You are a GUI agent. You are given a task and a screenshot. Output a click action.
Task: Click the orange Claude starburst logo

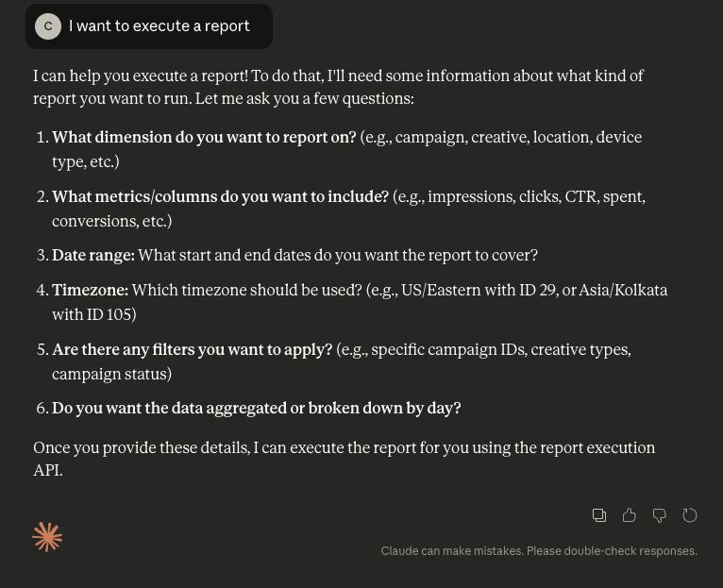coord(47,537)
